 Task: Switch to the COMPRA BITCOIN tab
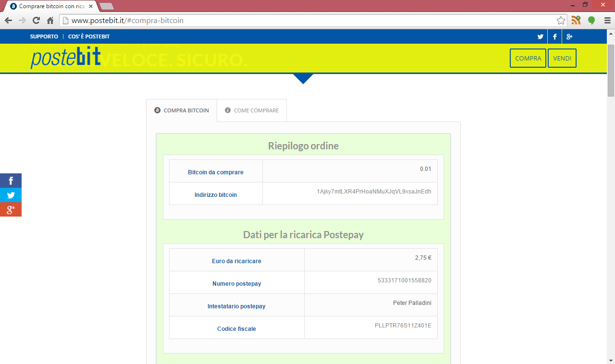(x=182, y=110)
